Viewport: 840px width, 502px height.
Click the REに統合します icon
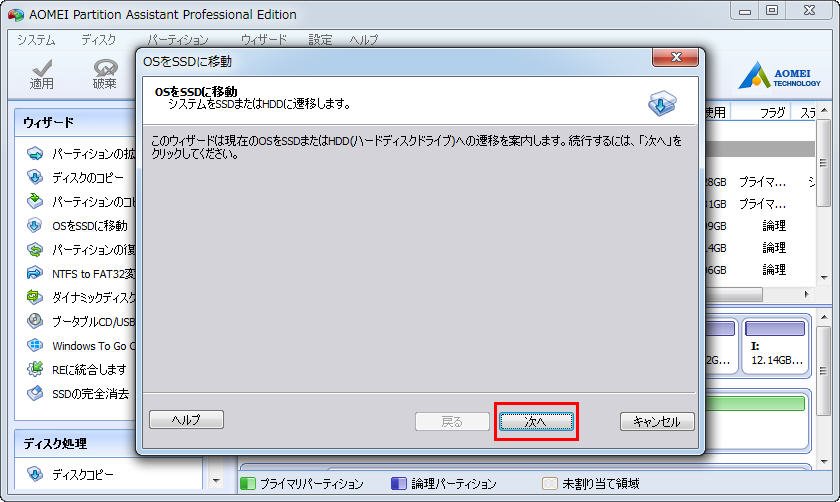(x=35, y=369)
